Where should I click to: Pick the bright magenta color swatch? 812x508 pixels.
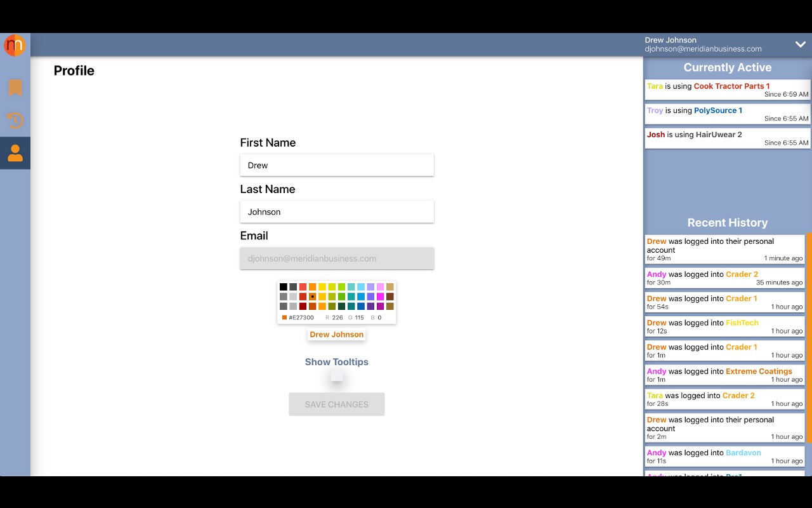pos(381,297)
